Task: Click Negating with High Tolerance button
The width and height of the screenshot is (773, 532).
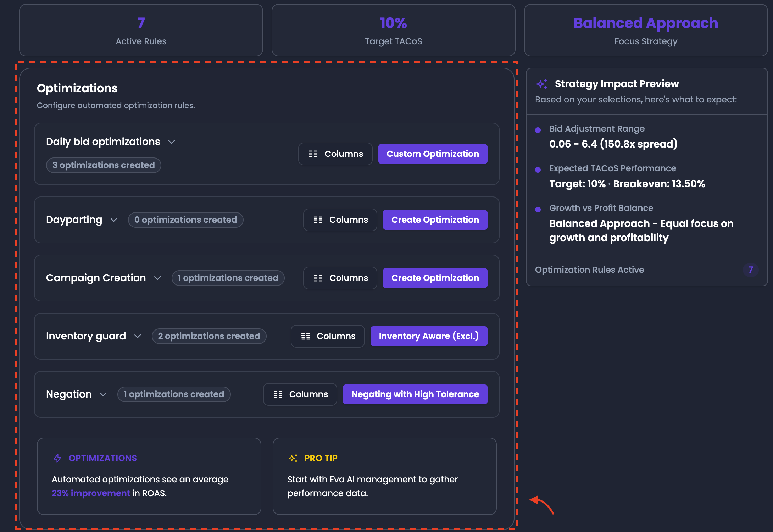Action: coord(415,394)
